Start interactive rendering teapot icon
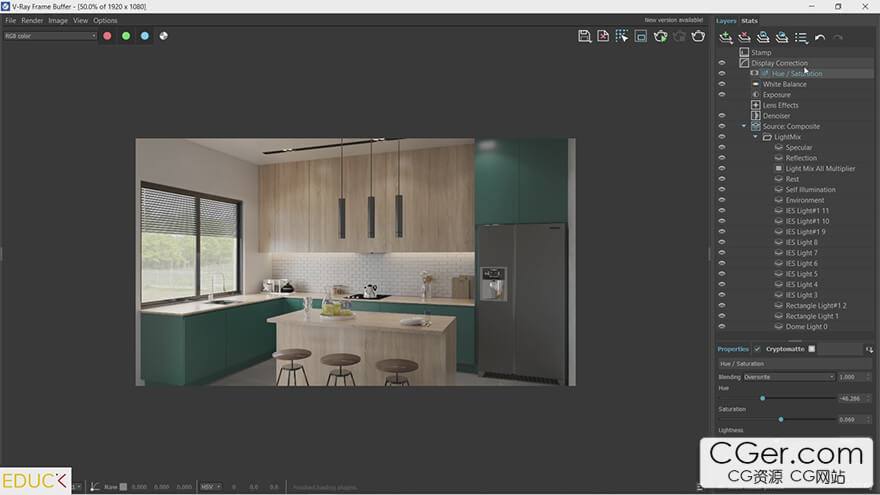880x495 pixels. point(661,36)
